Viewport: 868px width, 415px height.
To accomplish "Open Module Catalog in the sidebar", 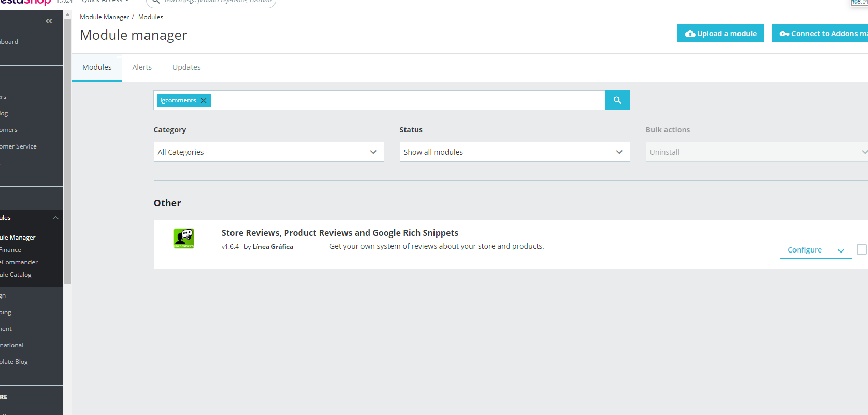I will point(16,275).
